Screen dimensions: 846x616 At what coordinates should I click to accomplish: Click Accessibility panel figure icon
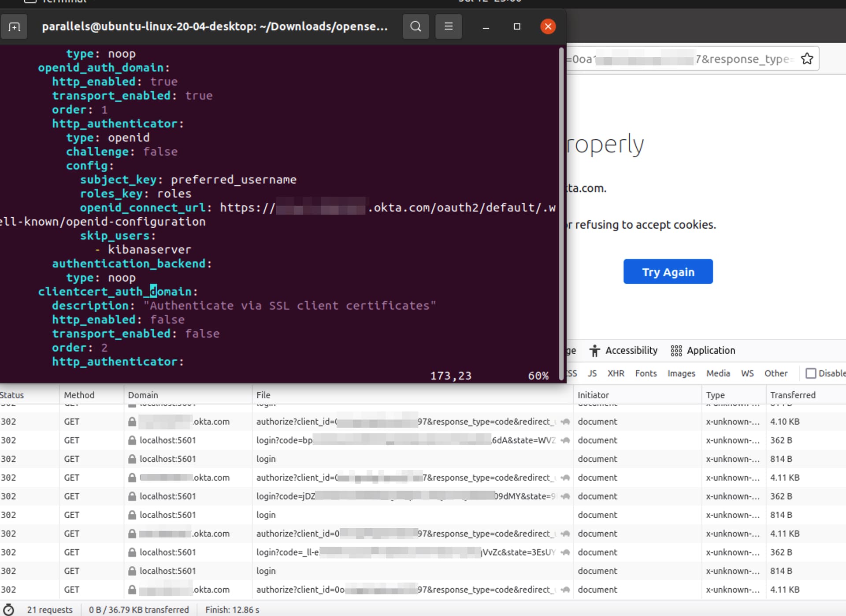(594, 351)
